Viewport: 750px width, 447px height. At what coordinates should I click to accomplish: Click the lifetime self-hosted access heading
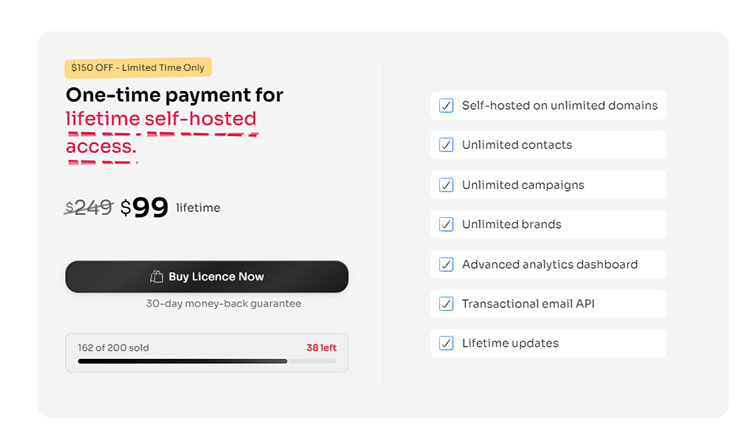pyautogui.click(x=161, y=133)
